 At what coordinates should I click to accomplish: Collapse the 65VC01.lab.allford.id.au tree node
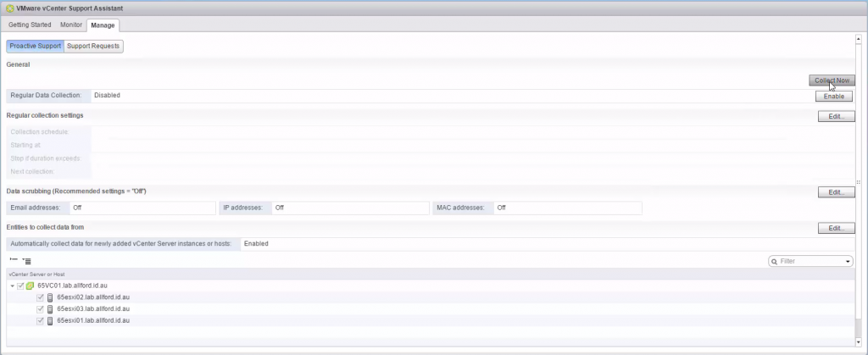click(12, 286)
